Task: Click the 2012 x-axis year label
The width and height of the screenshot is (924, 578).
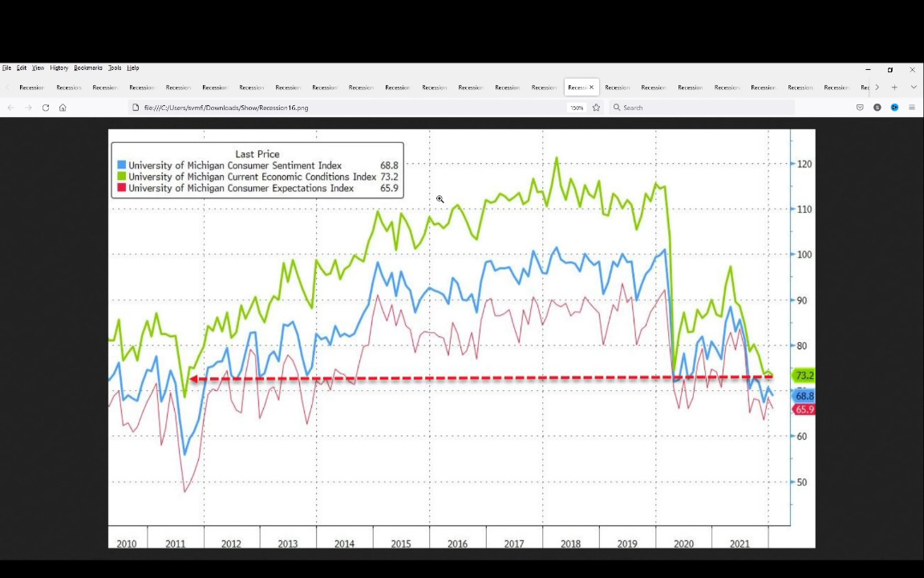Action: 231,543
